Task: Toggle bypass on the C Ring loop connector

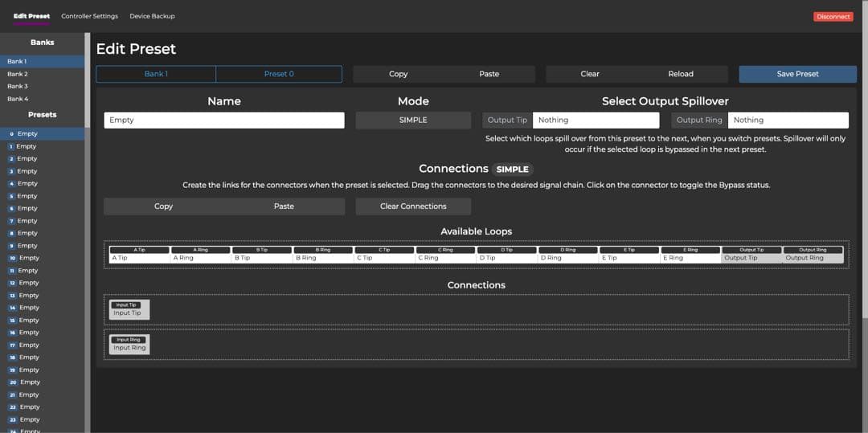Action: pyautogui.click(x=445, y=255)
